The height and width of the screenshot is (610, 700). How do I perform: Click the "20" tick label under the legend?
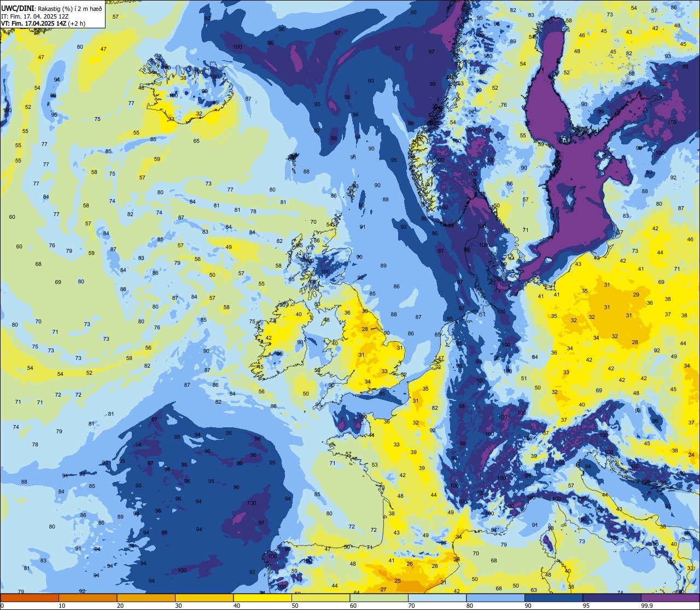pos(120,606)
